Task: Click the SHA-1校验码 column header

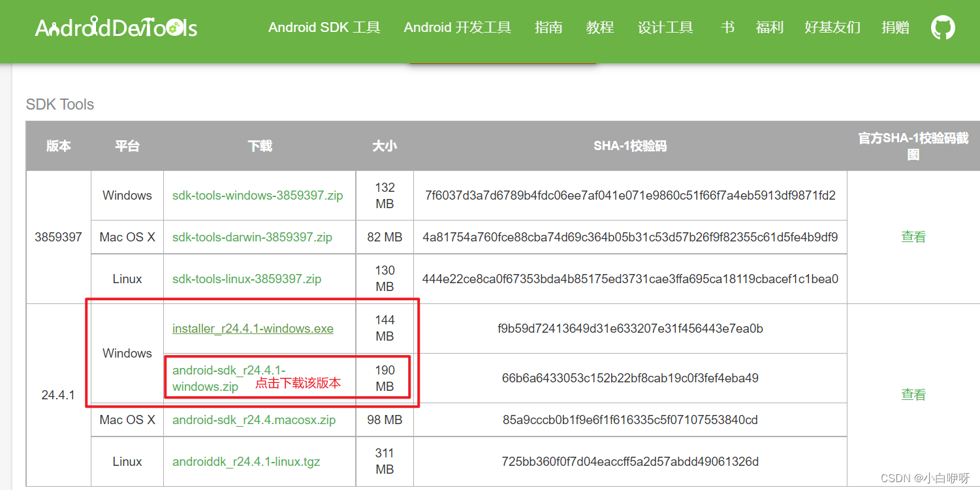Action: 630,146
